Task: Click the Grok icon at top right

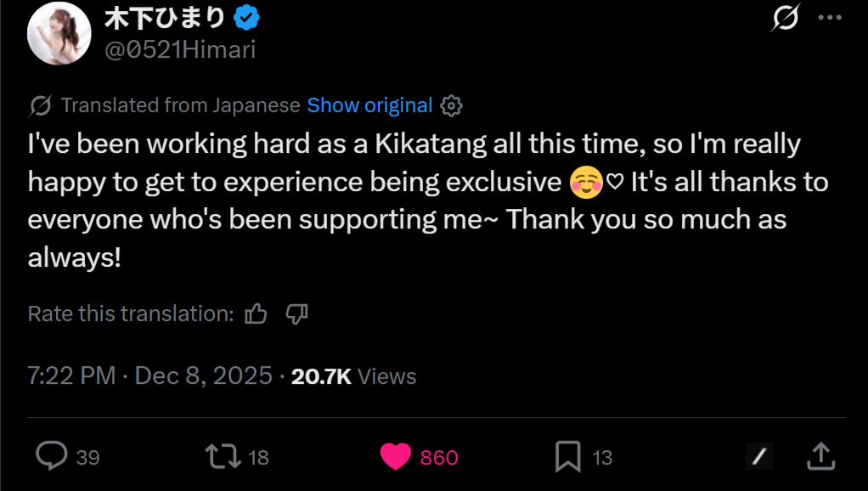Action: point(786,17)
